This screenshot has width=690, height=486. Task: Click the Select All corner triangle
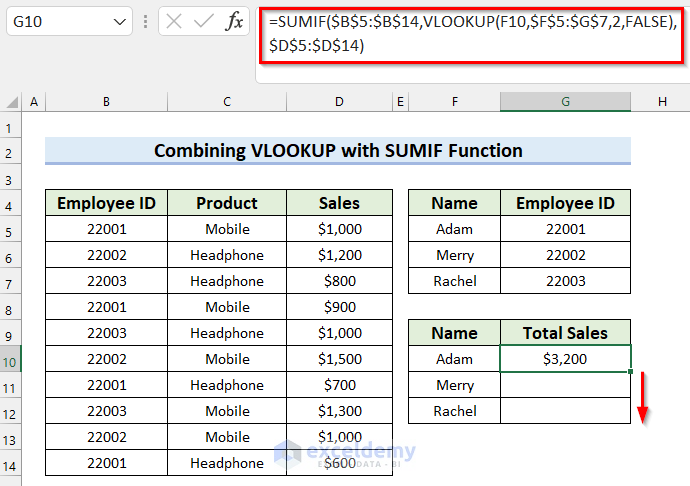coord(12,102)
